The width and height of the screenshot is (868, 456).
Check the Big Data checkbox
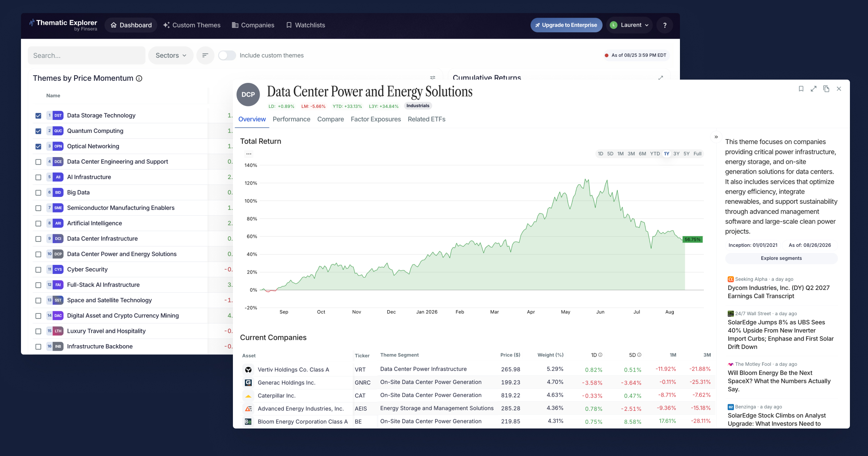coord(38,193)
